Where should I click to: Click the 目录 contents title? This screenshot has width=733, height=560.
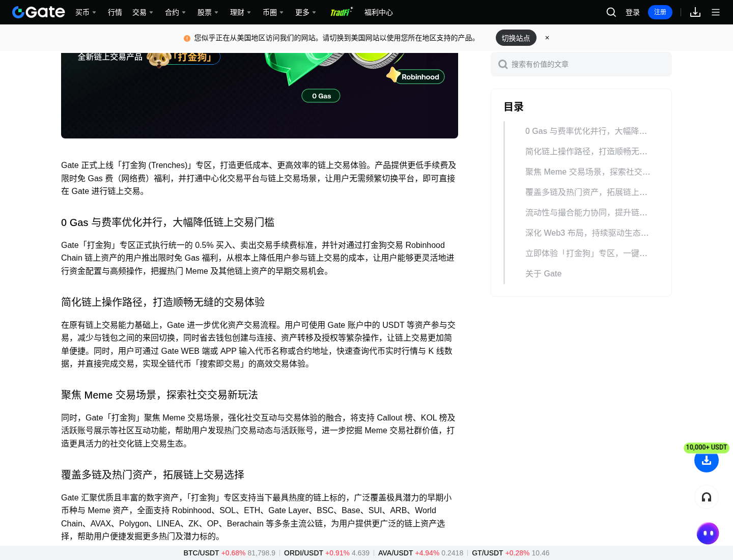[514, 107]
